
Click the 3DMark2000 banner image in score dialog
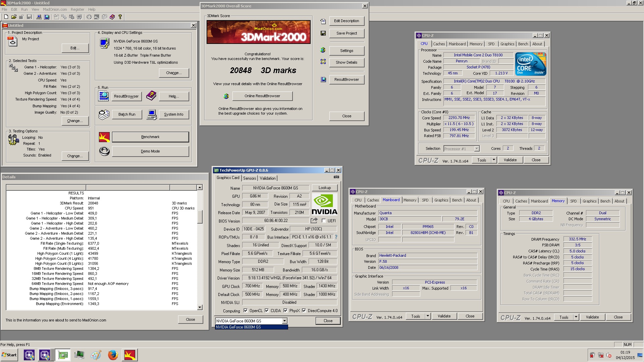[x=258, y=32]
